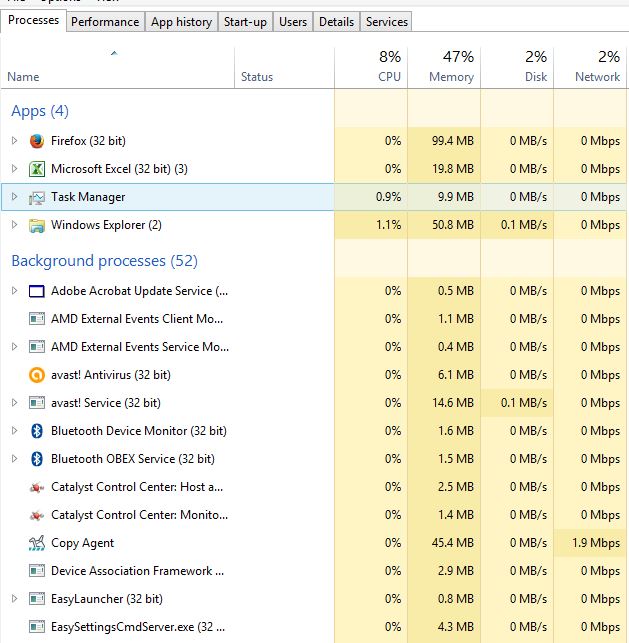Click avast! Service's 0.1 MB/s disk value
This screenshot has height=643, width=629.
click(524, 403)
